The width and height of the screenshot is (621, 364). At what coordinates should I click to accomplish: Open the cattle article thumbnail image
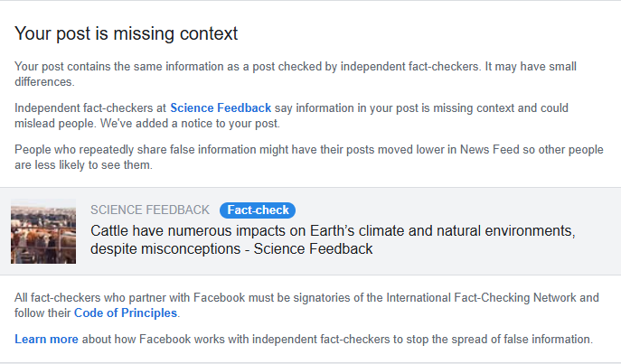pyautogui.click(x=43, y=232)
